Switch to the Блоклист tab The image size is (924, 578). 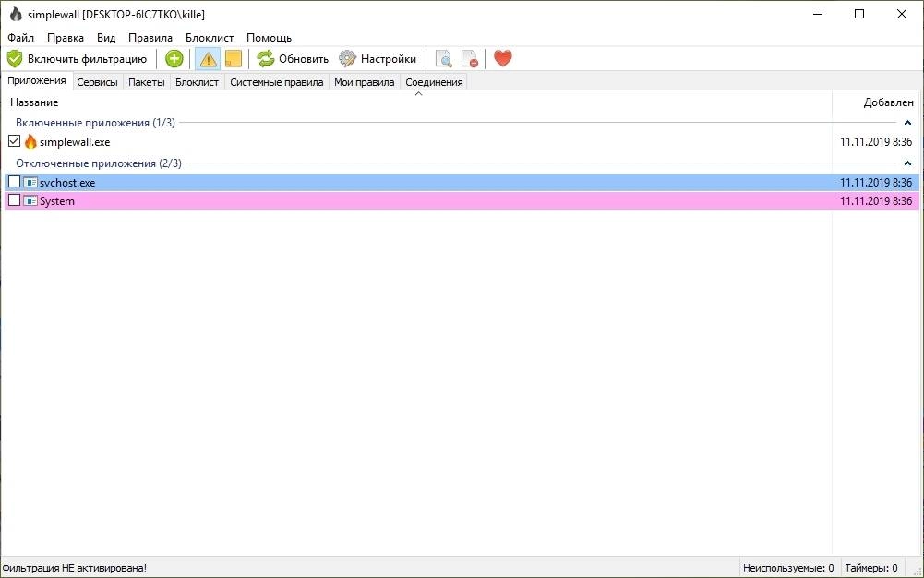click(197, 82)
